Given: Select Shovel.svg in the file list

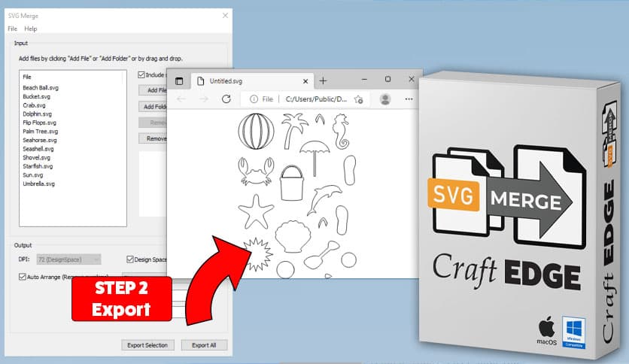Looking at the screenshot, I should click(37, 158).
